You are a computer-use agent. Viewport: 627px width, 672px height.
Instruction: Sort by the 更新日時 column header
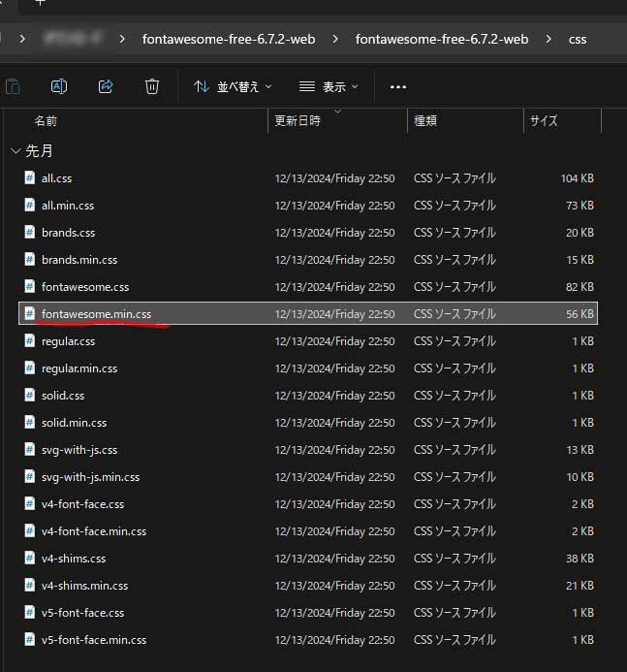click(x=298, y=121)
